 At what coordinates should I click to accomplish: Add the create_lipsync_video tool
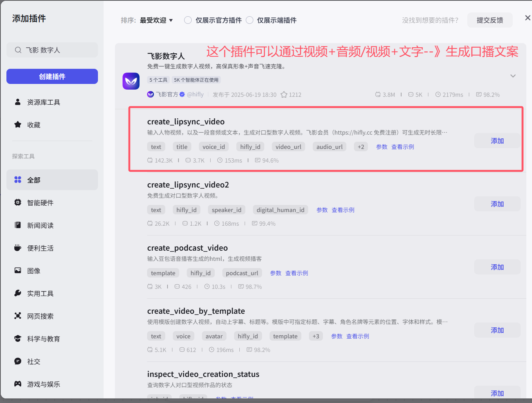[497, 141]
